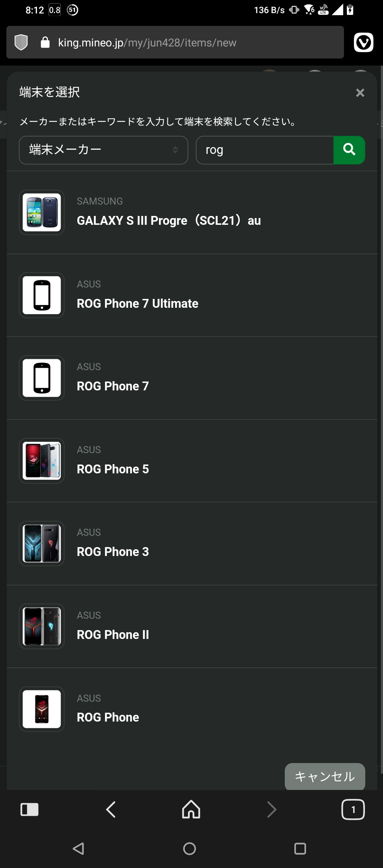
Task: Tap the address bar URL text
Action: (147, 43)
